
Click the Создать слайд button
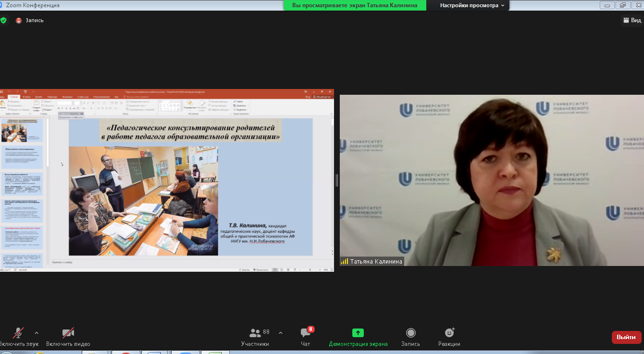click(x=37, y=106)
